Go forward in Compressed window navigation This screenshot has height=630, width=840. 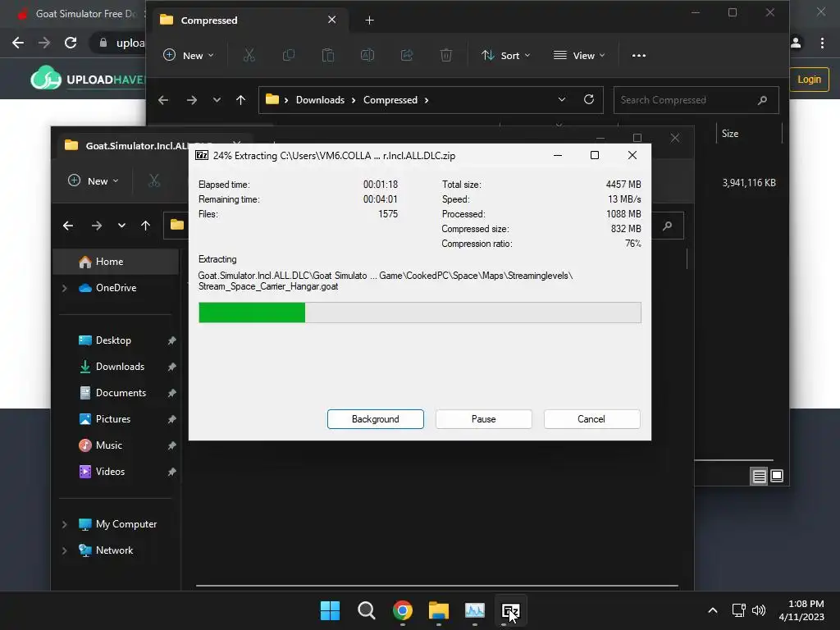point(191,99)
